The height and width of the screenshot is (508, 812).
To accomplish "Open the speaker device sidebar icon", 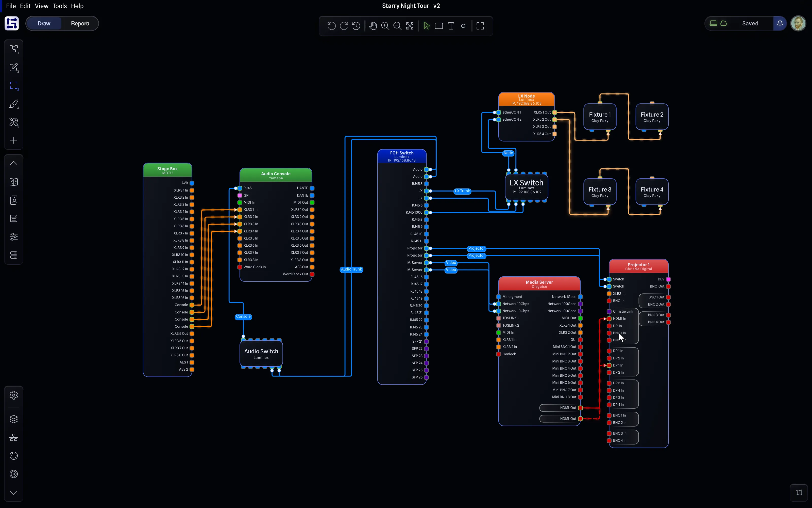I will click(x=14, y=200).
